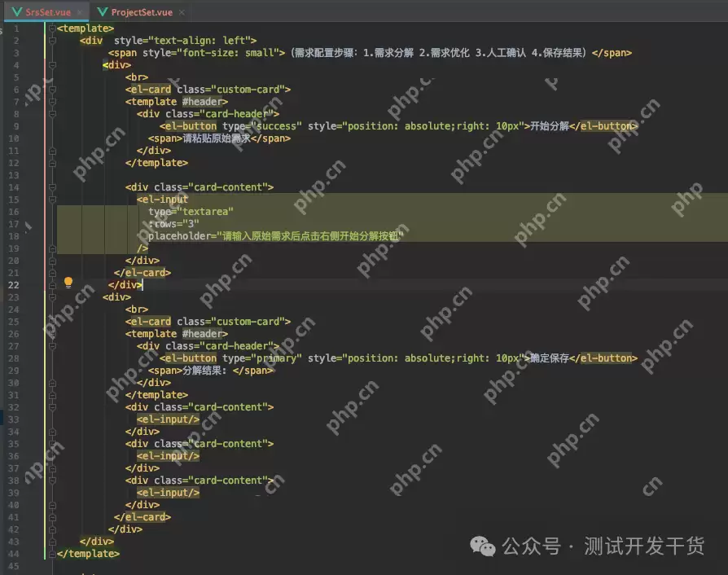Screen dimensions: 728x575
Task: Open the lightbulb quick-fix icon on line 22
Action: pyautogui.click(x=68, y=283)
